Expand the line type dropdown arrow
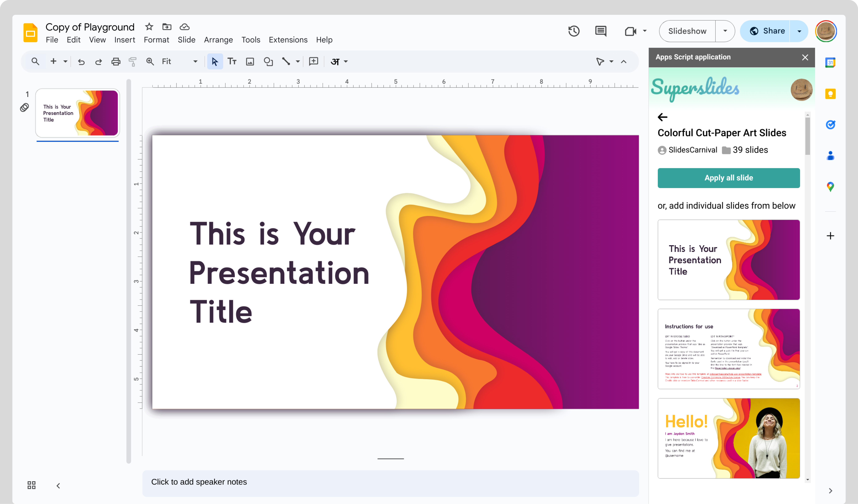The width and height of the screenshot is (858, 504). coord(298,62)
